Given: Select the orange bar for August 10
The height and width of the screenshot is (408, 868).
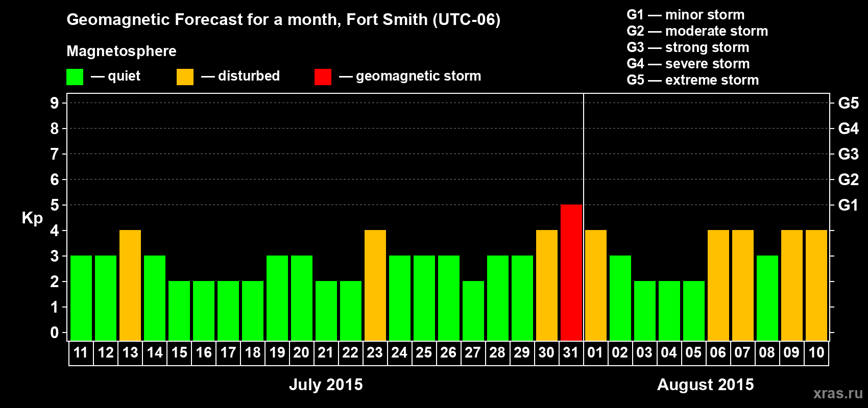Looking at the screenshot, I should click(x=816, y=285).
